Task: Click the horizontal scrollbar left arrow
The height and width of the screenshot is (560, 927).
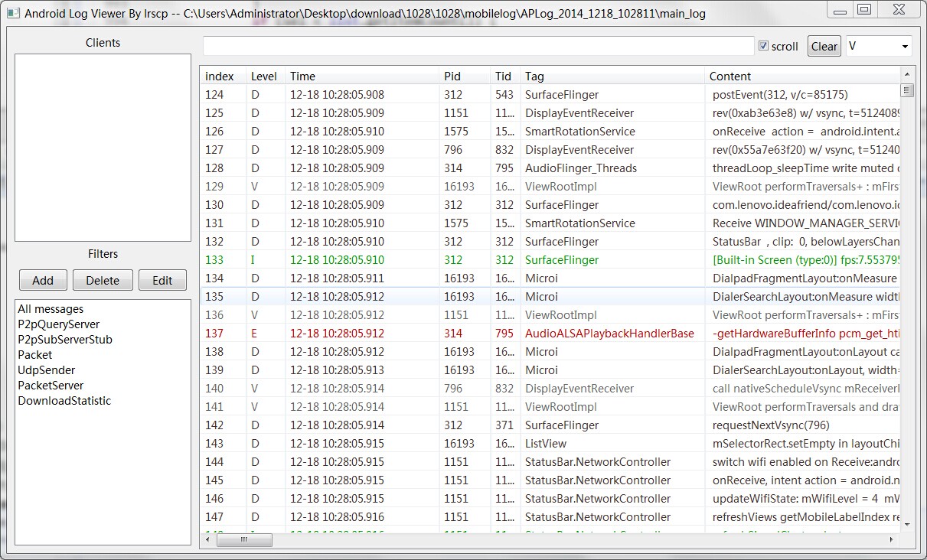Action: point(207,539)
